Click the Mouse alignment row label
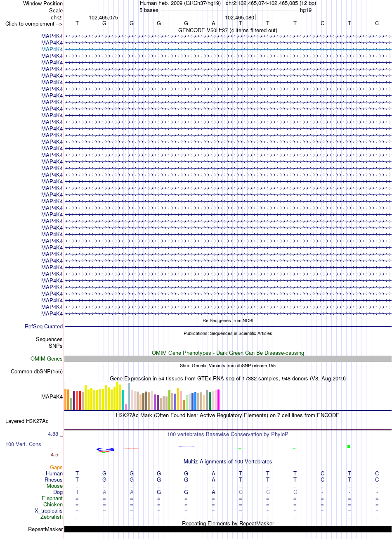Image resolution: width=392 pixels, height=539 pixels. [54, 486]
